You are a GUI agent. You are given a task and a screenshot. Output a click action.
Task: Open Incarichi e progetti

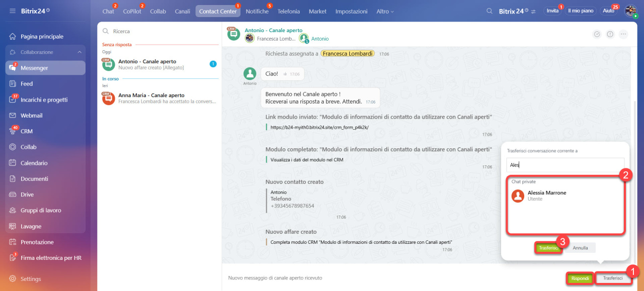(45, 100)
